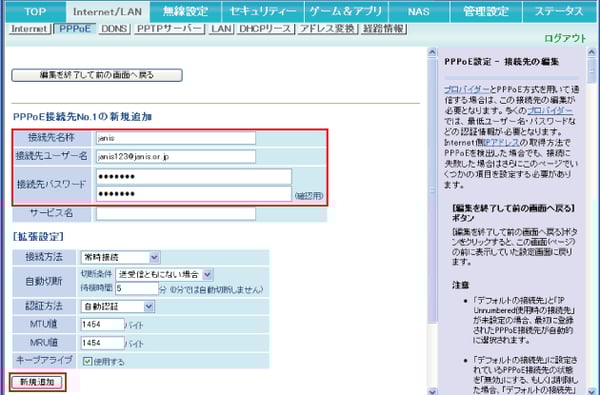Select the PPPoE sub-tab
This screenshot has width=600, height=395.
pyautogui.click(x=75, y=29)
